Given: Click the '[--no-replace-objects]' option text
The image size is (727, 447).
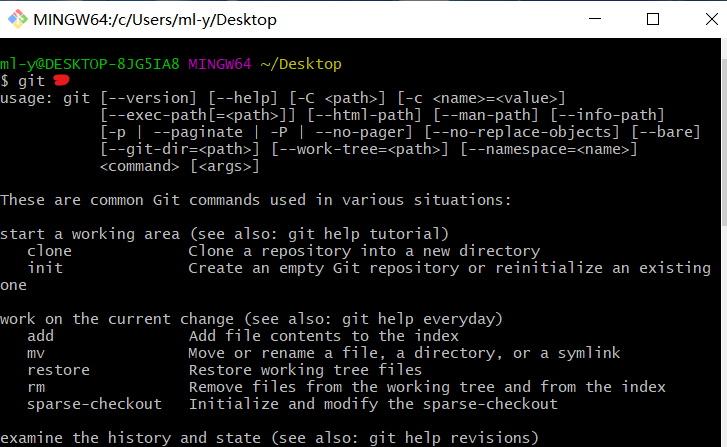Looking at the screenshot, I should 522,132.
